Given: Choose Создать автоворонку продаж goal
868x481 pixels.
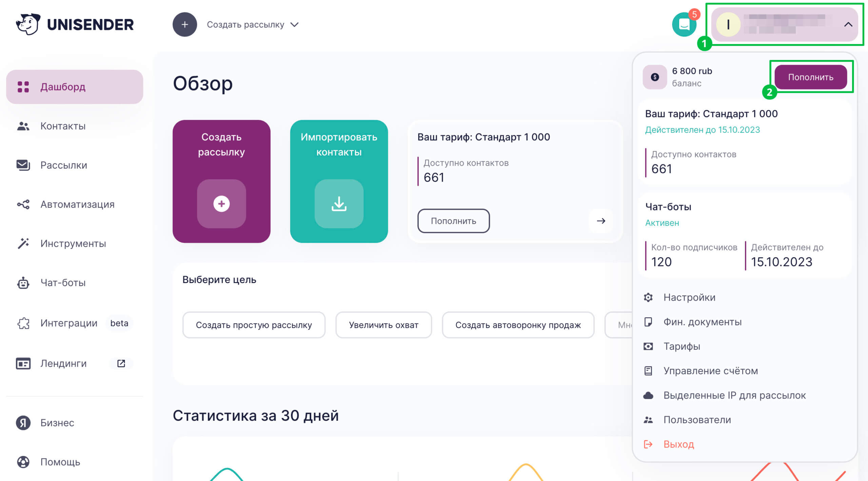Looking at the screenshot, I should [518, 325].
